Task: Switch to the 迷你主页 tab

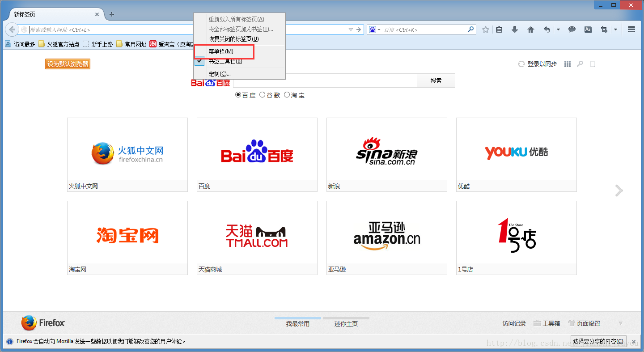Action: 346,323
